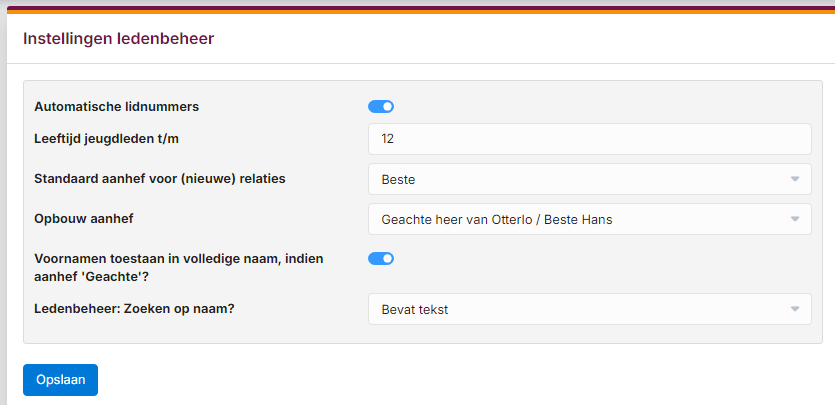Click the Voornamen toestaan in volledige naam label
Viewport: 835px width, 405px height.
click(179, 268)
